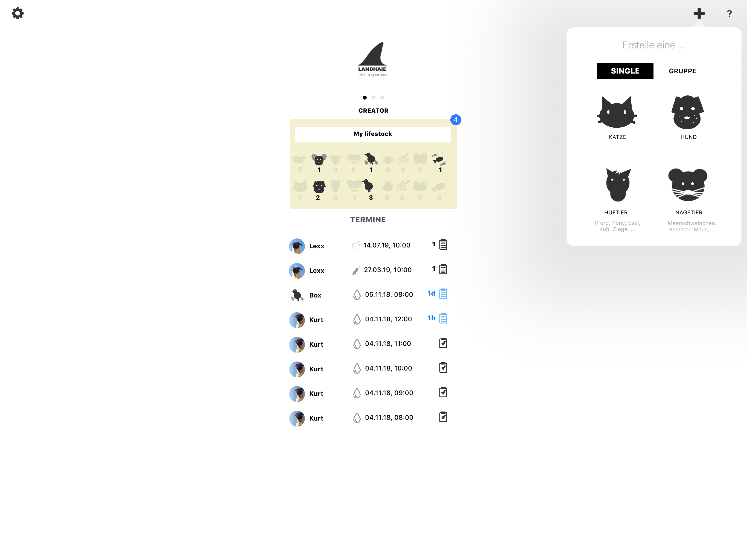Switch to the SINGLE tab
The width and height of the screenshot is (747, 560).
(625, 71)
